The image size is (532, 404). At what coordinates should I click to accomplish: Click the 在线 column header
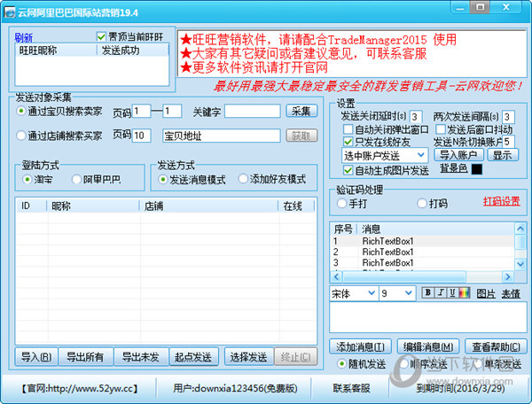click(297, 206)
